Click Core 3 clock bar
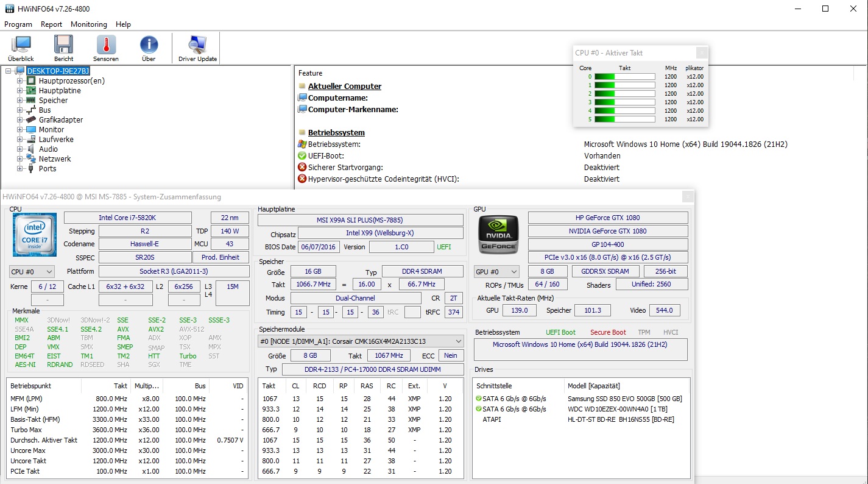The width and height of the screenshot is (868, 484). click(624, 102)
